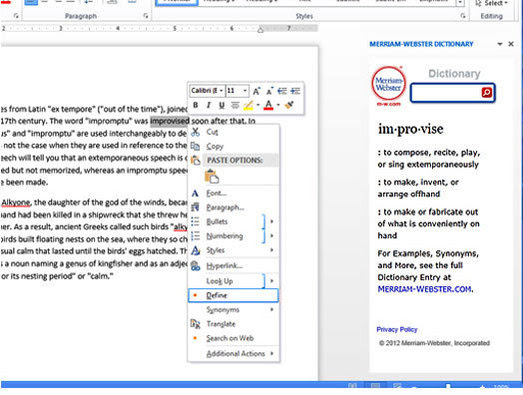The width and height of the screenshot is (523, 395).
Task: Increase indent in mini toolbar
Action: pos(295,91)
